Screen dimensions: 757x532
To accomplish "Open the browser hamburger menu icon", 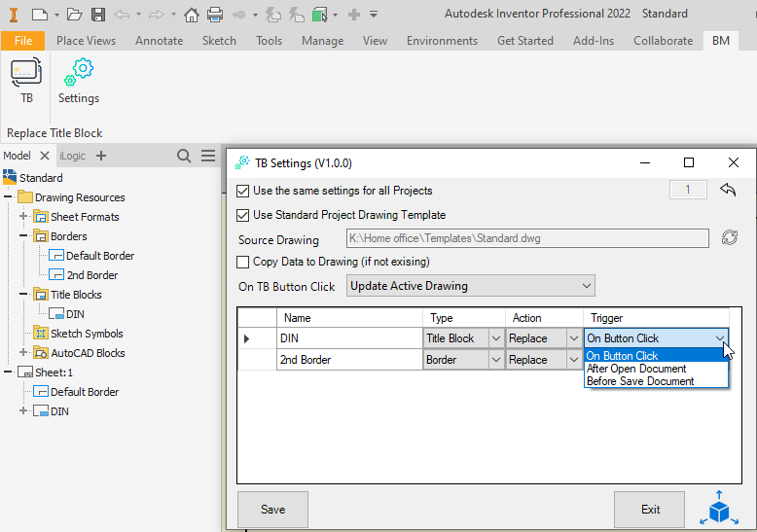I will click(208, 156).
